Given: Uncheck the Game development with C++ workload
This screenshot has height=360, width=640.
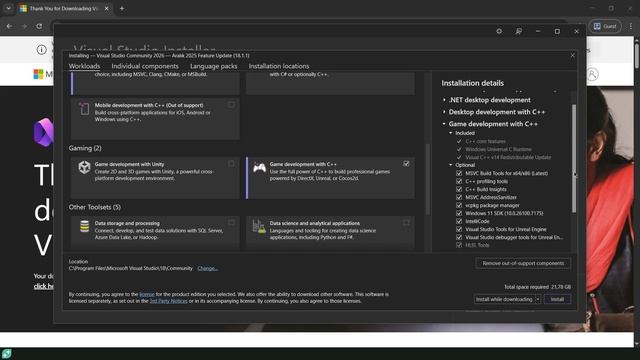Looking at the screenshot, I should coord(406,164).
